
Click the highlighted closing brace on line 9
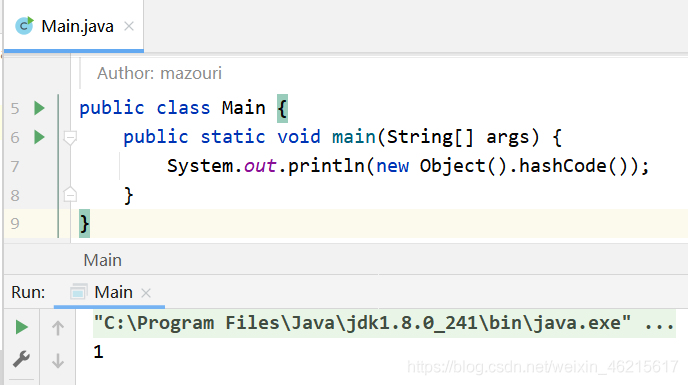[84, 223]
